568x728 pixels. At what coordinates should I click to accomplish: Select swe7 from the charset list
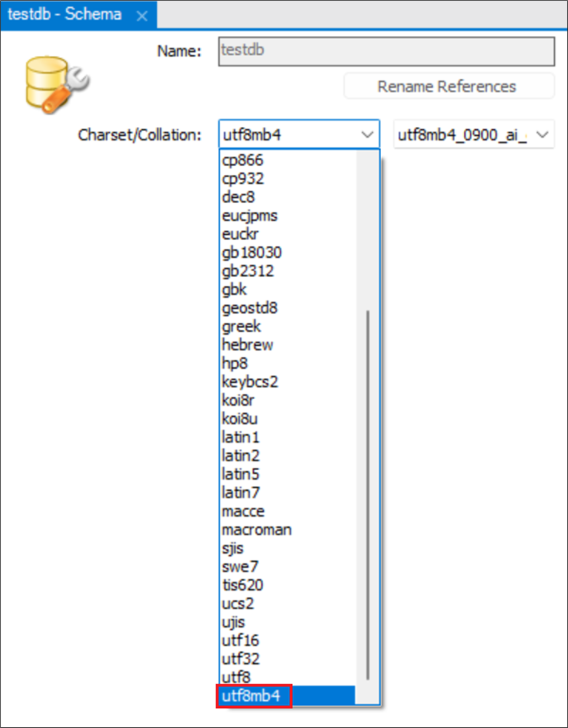[x=286, y=567]
